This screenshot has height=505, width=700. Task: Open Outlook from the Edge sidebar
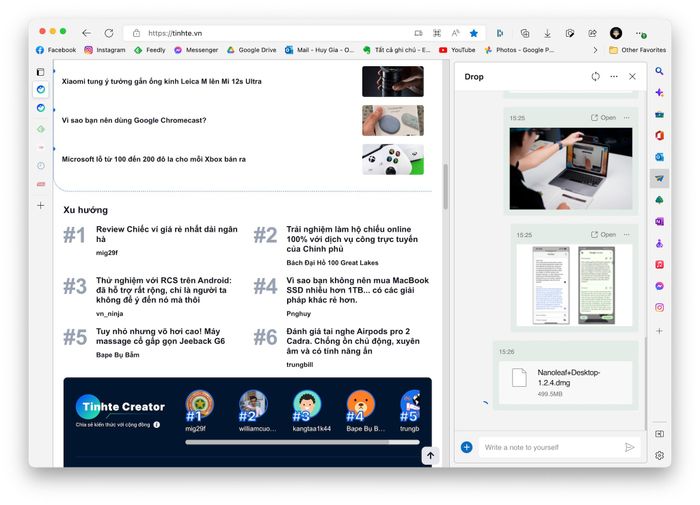pyautogui.click(x=659, y=157)
